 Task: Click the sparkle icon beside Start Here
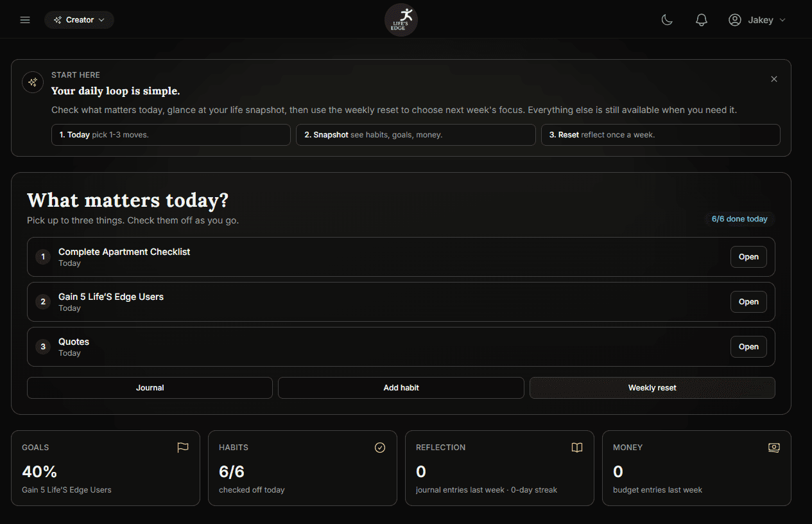tap(33, 82)
